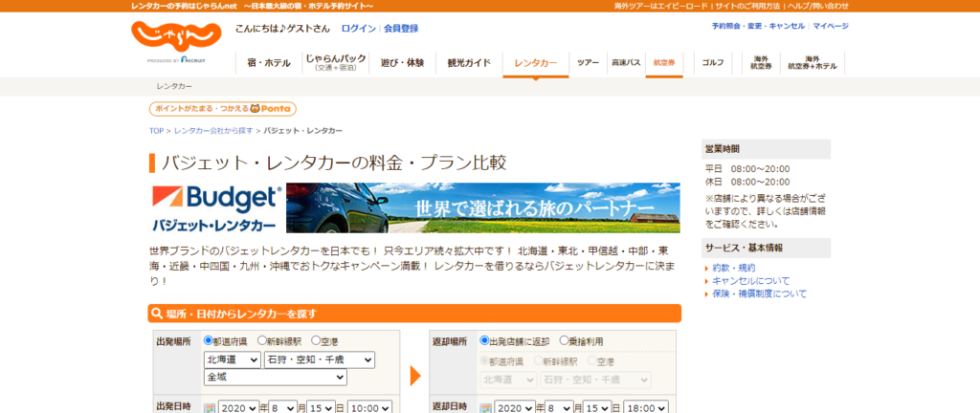This screenshot has height=413, width=980.
Task: Click the search magnifier icon in orange header
Action: tap(157, 314)
